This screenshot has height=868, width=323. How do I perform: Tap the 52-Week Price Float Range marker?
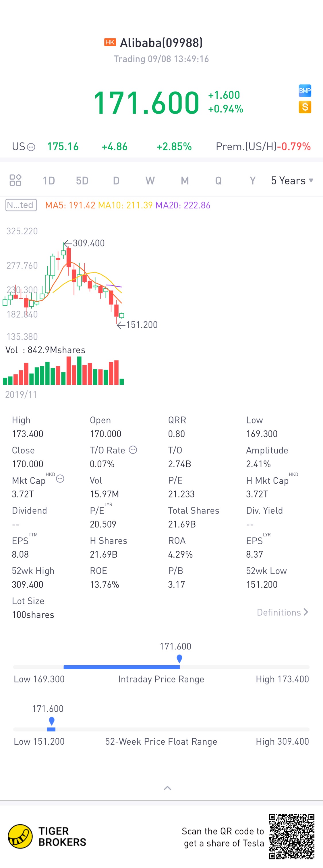coord(52,721)
